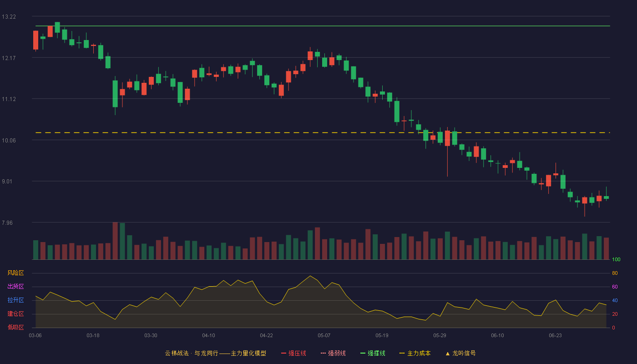Image resolution: width=637 pixels, height=364 pixels.
Task: Click the 05-19 date label
Action: [382, 335]
